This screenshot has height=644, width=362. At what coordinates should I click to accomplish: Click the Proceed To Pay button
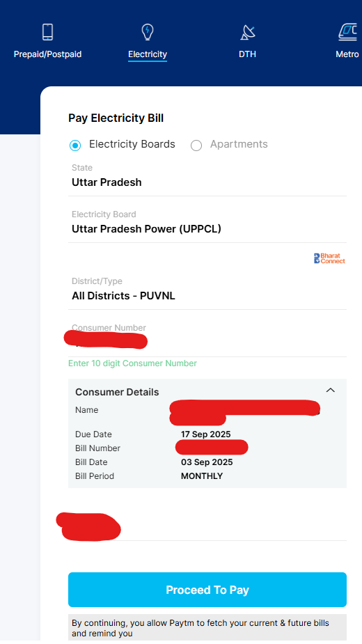coord(207,590)
